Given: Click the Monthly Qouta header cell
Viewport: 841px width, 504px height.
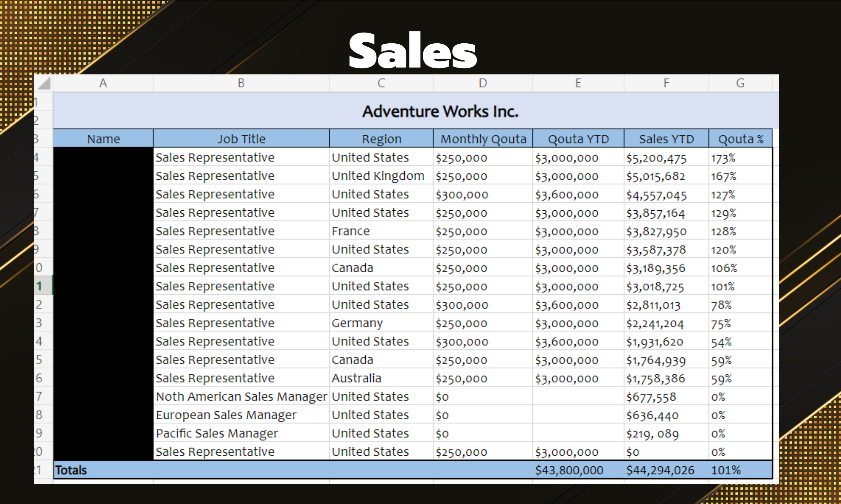Looking at the screenshot, I should 483,139.
